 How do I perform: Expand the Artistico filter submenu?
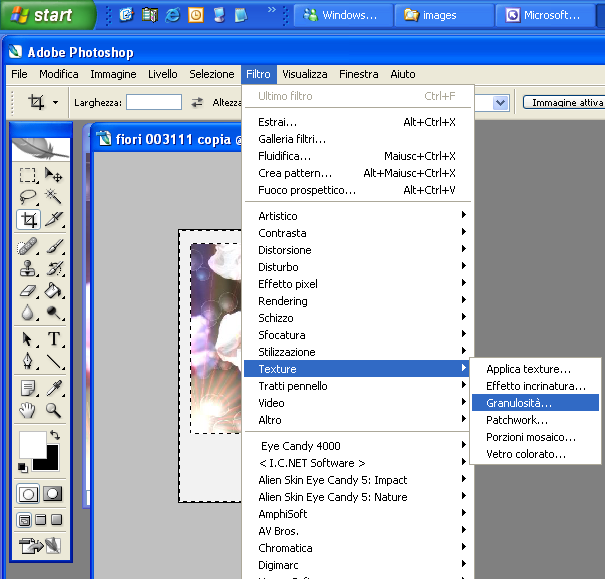(x=358, y=216)
